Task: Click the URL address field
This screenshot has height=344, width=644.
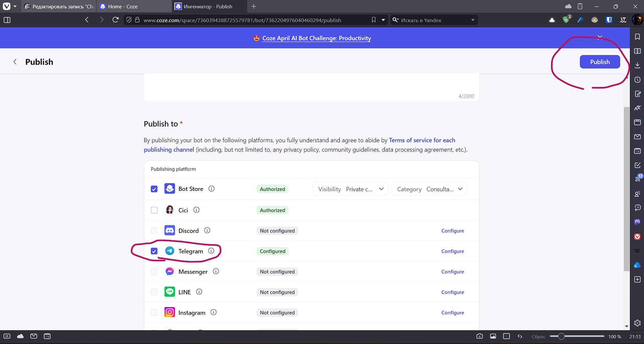Action: 242,20
